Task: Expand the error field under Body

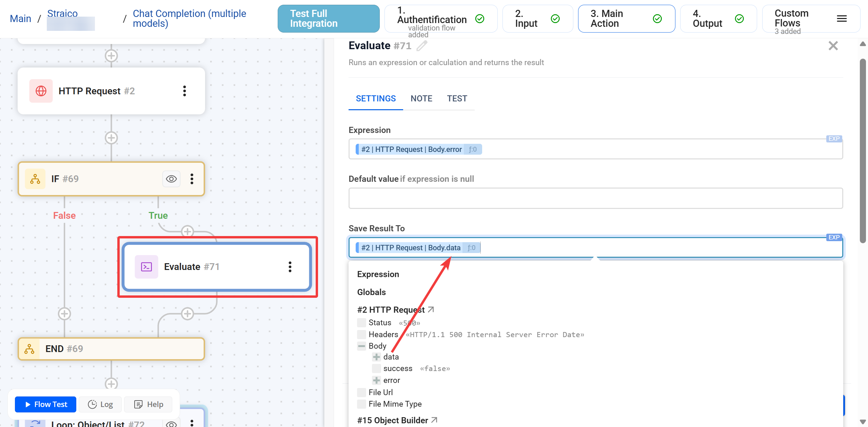Action: click(x=376, y=380)
